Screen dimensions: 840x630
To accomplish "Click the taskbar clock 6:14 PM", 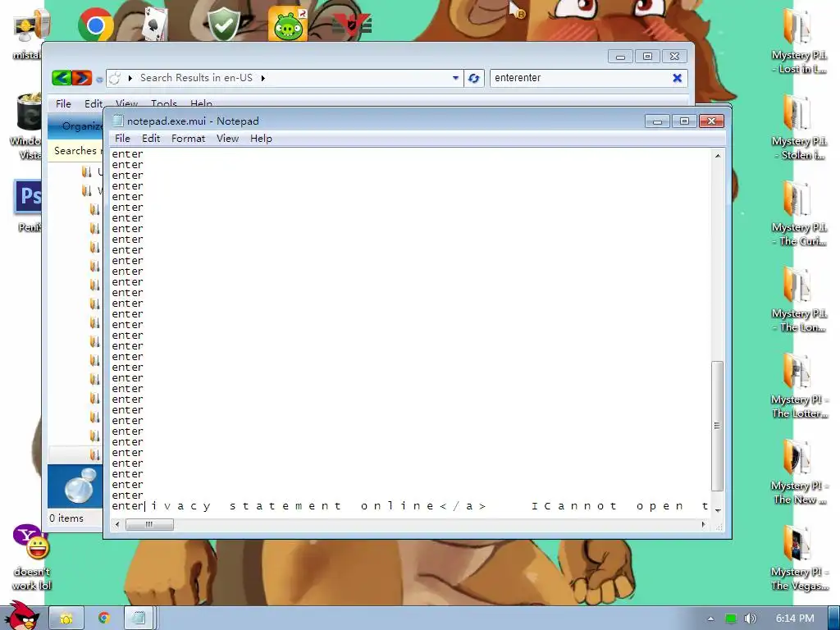I will coord(795,619).
